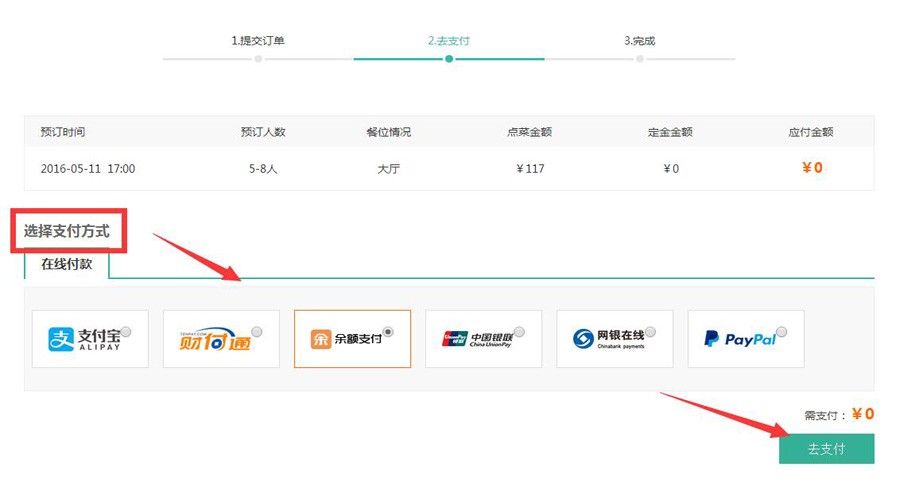
Task: Click step 1.提交订单
Action: pos(258,41)
